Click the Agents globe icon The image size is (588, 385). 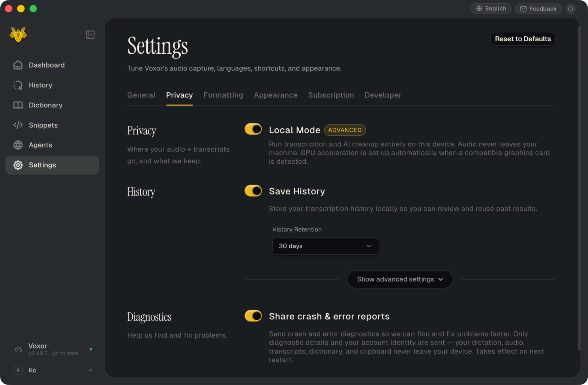point(18,145)
